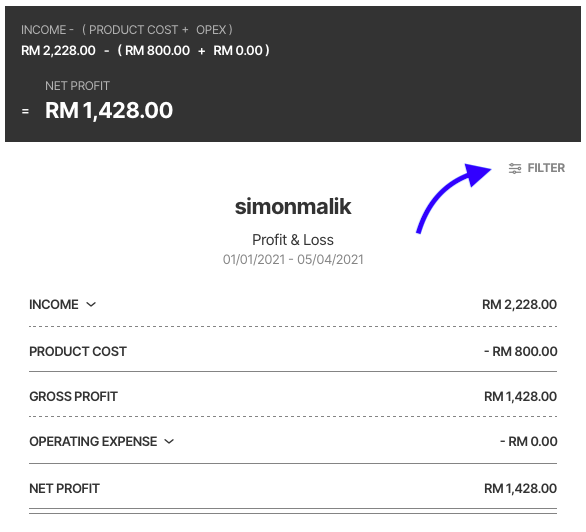Click the INCOME row label
The image size is (586, 532).
point(54,304)
